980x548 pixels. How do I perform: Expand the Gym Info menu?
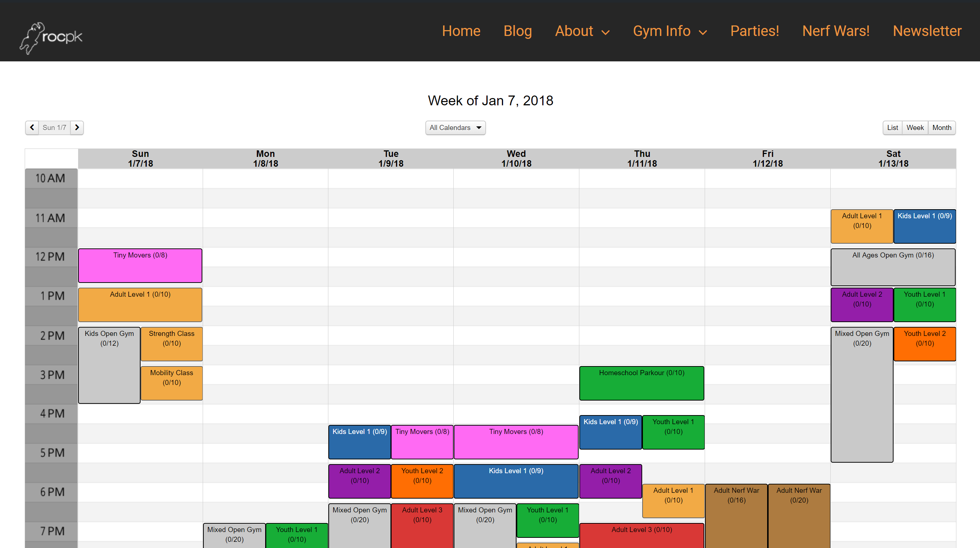[x=669, y=31]
